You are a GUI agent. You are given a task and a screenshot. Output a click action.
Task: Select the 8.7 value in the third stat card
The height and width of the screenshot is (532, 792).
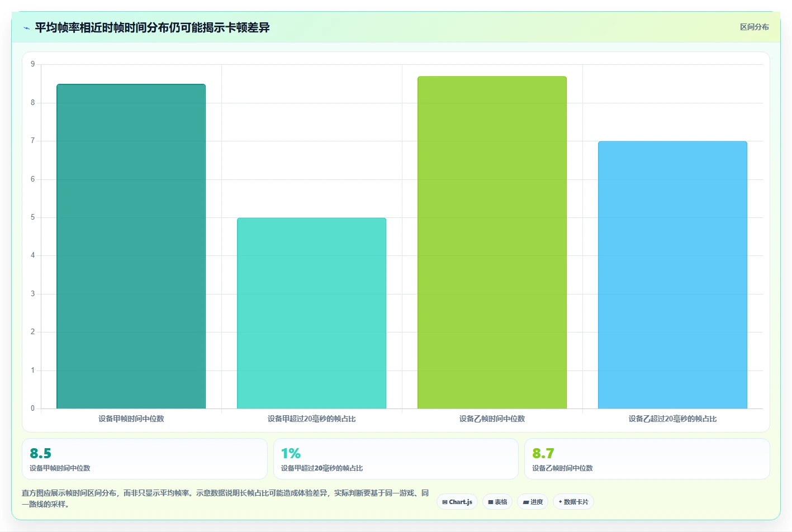click(543, 453)
